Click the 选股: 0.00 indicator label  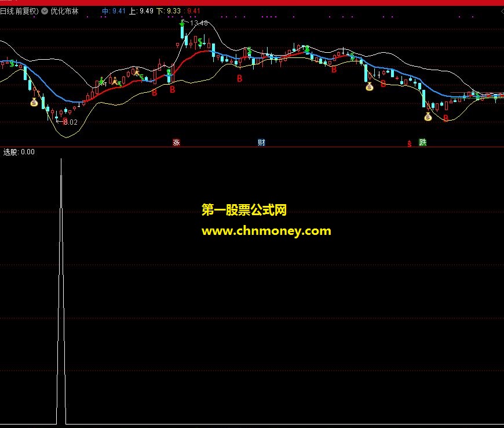coord(19,152)
